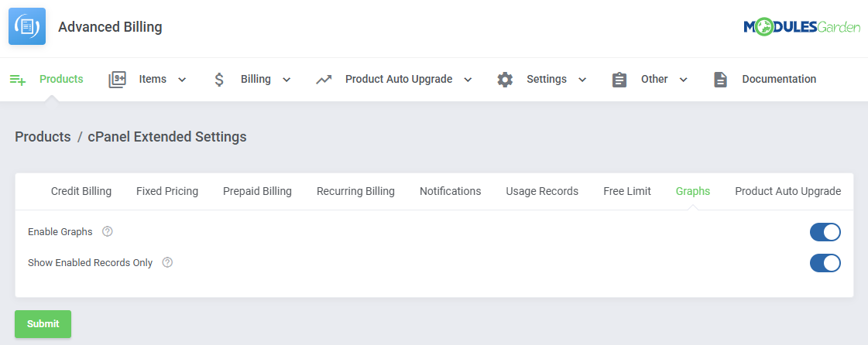Click the Billing dollar sign icon
This screenshot has width=868, height=345.
click(x=219, y=80)
